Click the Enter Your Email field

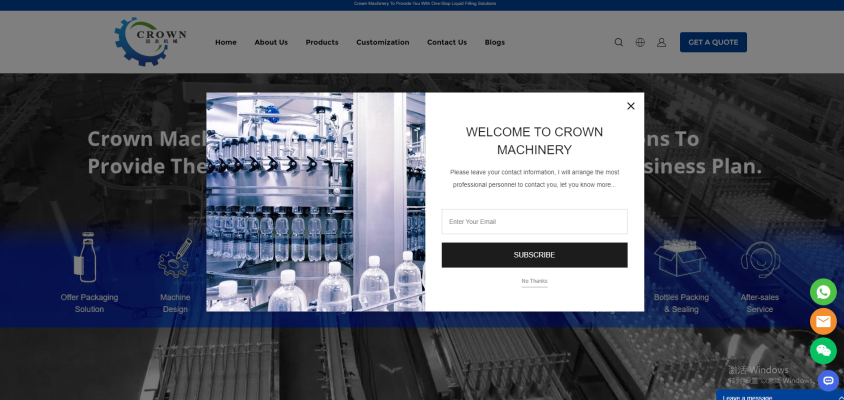pos(534,222)
